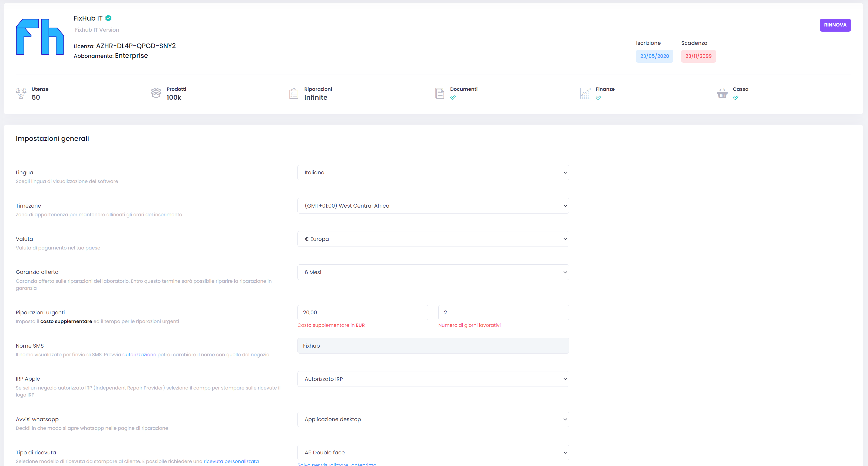Click the FixHub logo image
868x466 pixels.
(40, 37)
